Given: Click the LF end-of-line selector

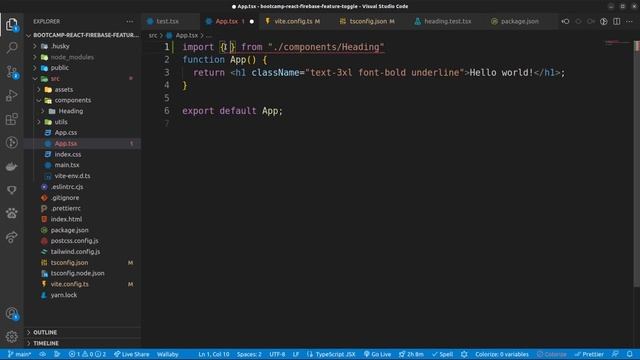Looking at the screenshot, I should pos(296,354).
